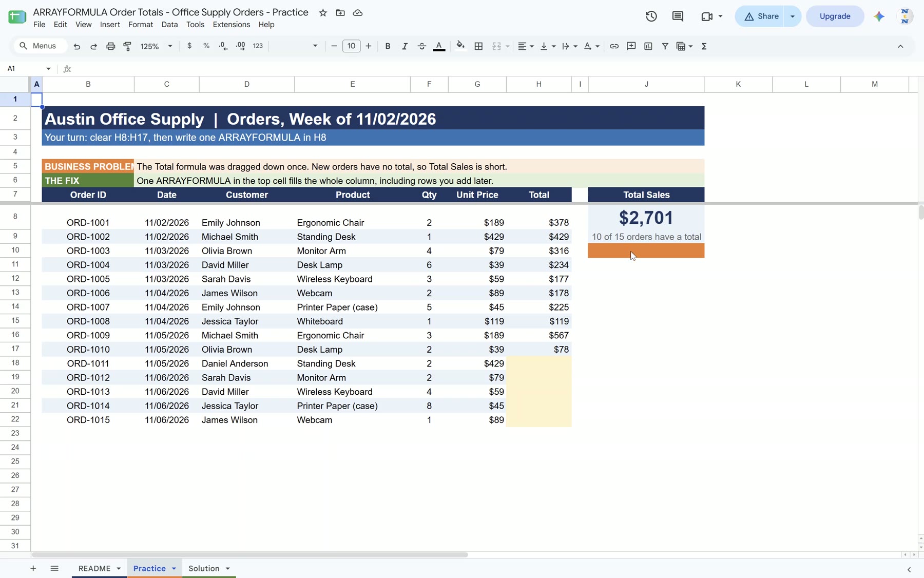This screenshot has width=924, height=578.
Task: Increase decimal places icon
Action: point(241,46)
